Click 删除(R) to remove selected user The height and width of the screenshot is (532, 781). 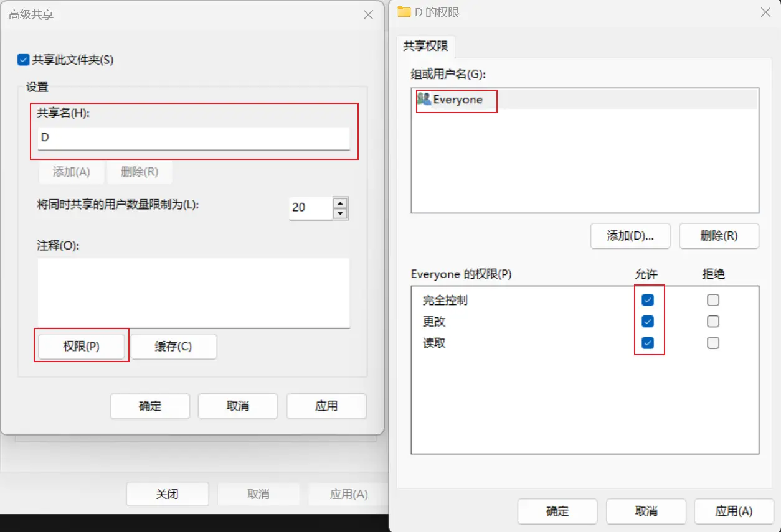[x=719, y=236]
